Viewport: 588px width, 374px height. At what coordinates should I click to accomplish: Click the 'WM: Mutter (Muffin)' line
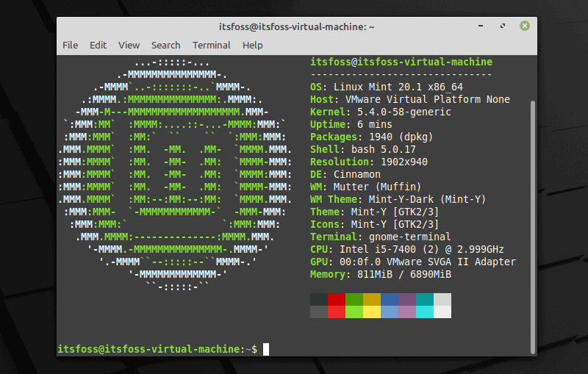[x=365, y=187]
